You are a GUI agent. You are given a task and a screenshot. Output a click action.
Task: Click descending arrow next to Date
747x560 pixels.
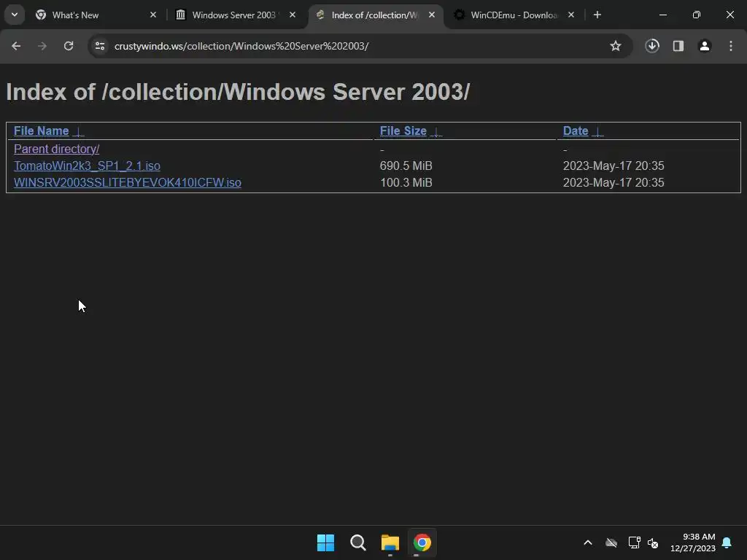[597, 131]
